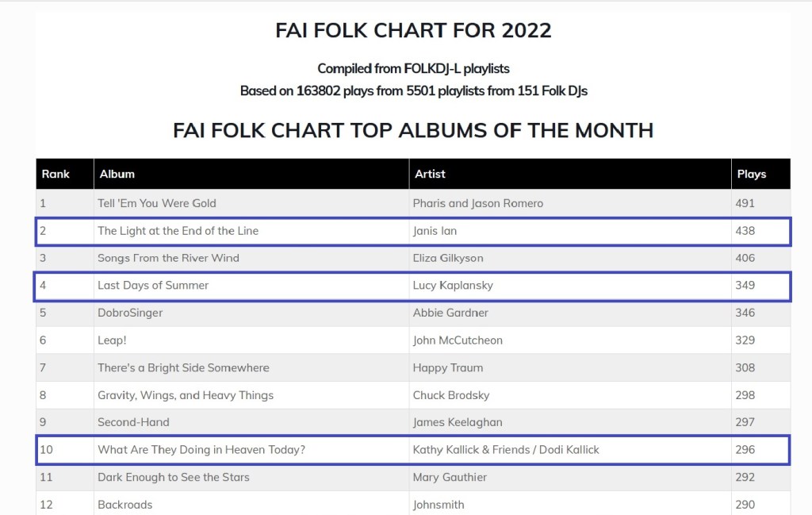Click The Light at the End of the Line
Image resolution: width=812 pixels, height=515 pixels.
pos(178,231)
